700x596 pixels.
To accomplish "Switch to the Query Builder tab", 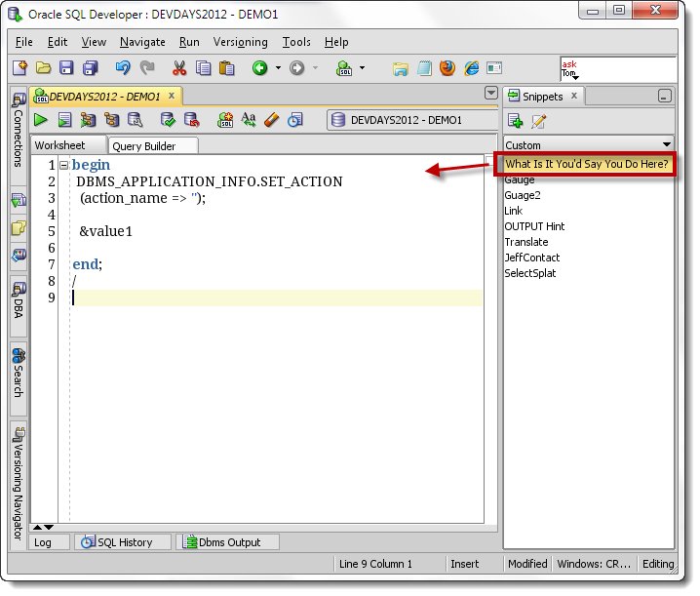I will tap(153, 146).
